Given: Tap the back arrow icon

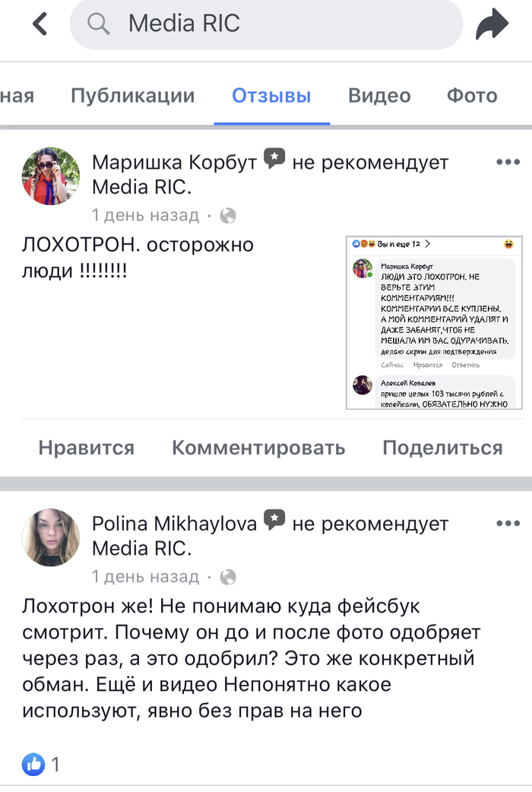Looking at the screenshot, I should 40,24.
